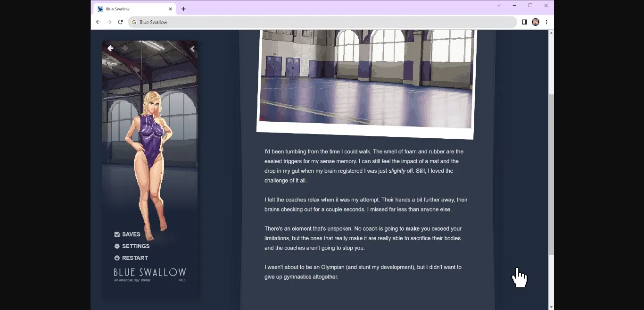Click the browser forward button

click(x=109, y=22)
